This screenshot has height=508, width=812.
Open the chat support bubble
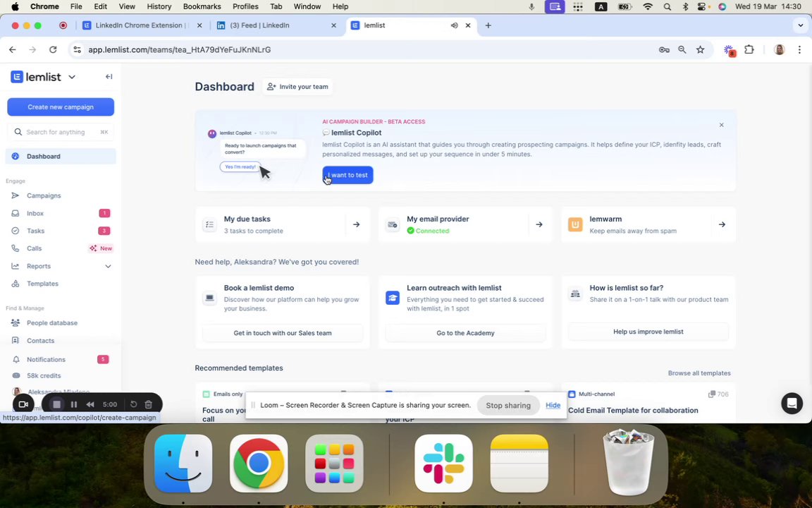[x=792, y=404]
